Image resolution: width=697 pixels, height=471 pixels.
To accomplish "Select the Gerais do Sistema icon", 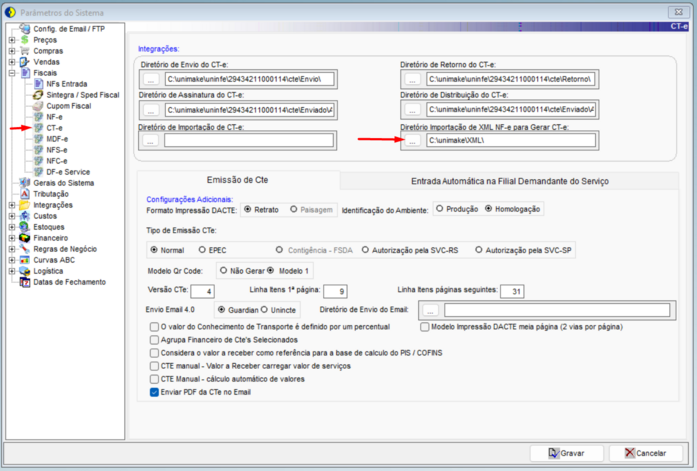I will (25, 183).
